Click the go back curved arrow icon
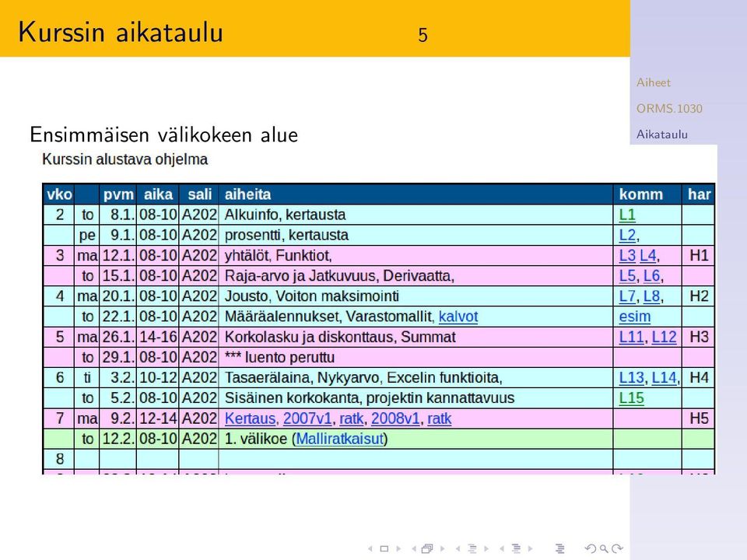Screen dimensions: 747x560 [x=591, y=548]
